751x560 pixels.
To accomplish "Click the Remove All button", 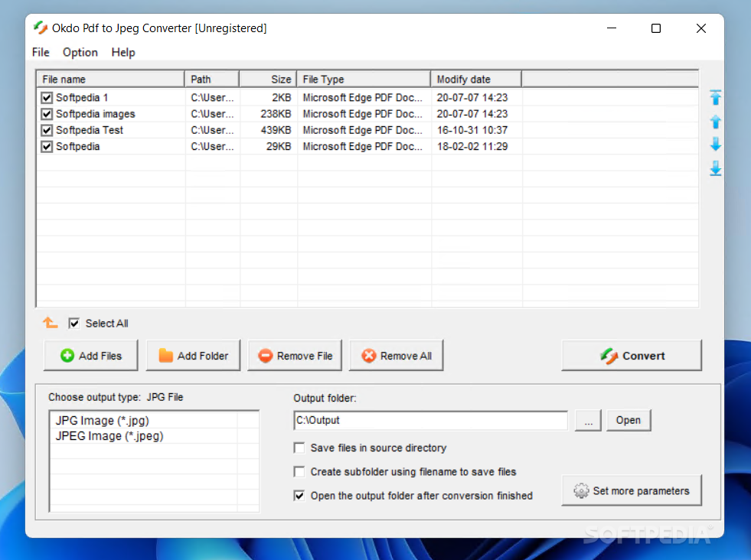I will click(x=396, y=356).
